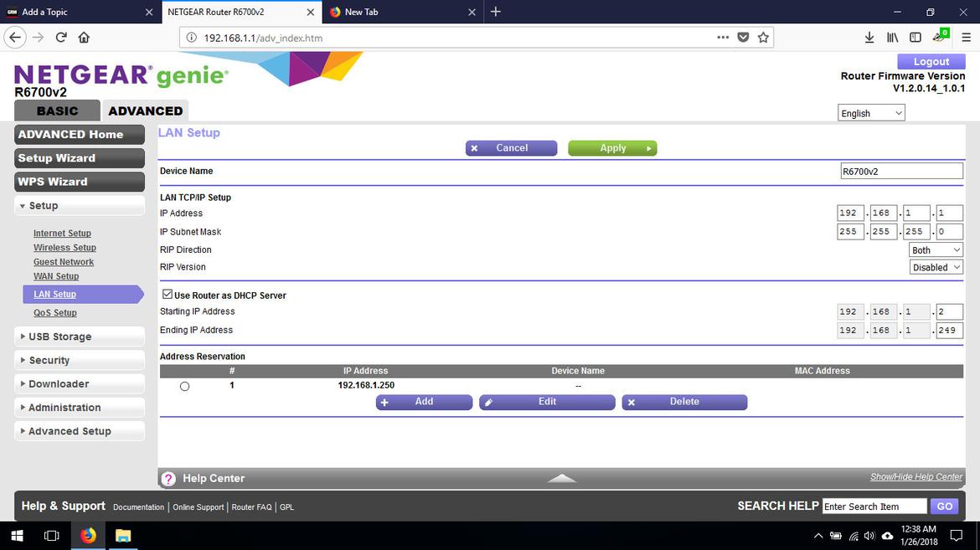Open the English language dropdown
980x550 pixels.
point(871,113)
